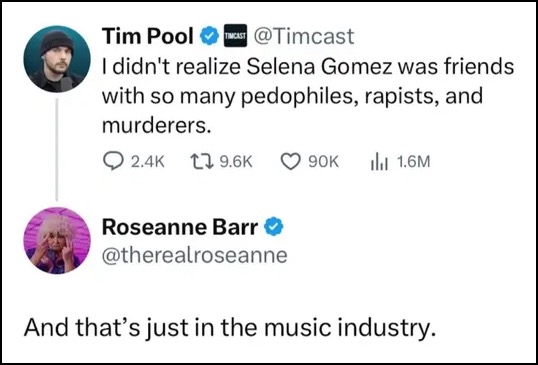Click Tim Pool's blue verified badge
Image resolution: width=538 pixels, height=365 pixels.
(209, 36)
